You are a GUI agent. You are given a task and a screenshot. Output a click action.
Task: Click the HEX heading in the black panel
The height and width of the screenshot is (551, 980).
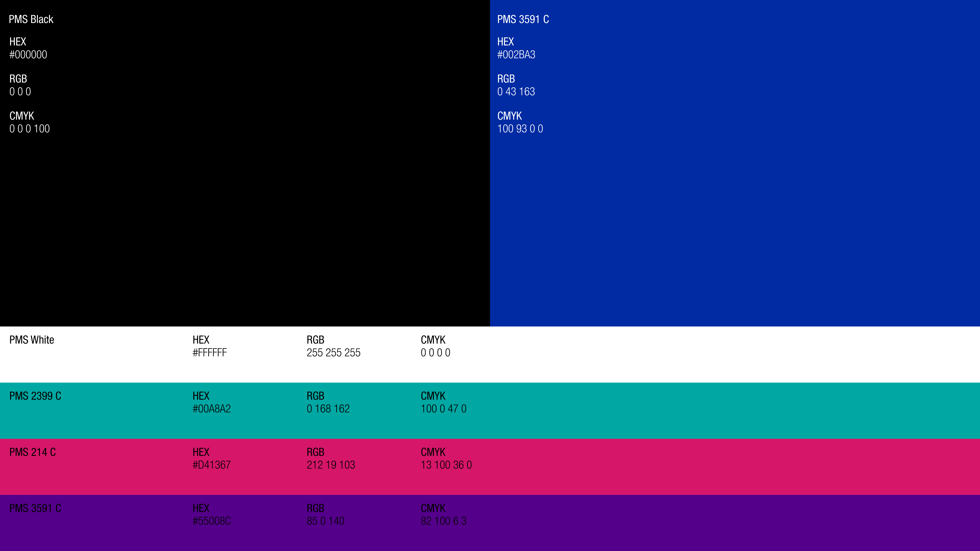click(x=18, y=42)
